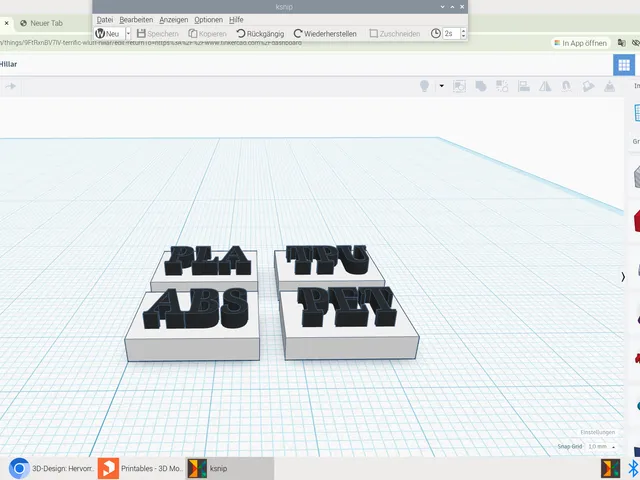Click the Chromium 3D-Design taskbar entry
This screenshot has width=640, height=480.
click(x=51, y=468)
